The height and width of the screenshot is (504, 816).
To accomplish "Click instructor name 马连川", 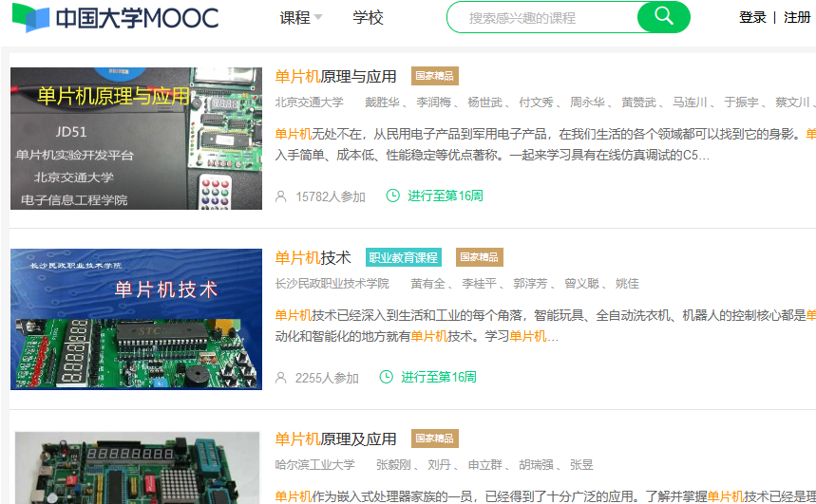I will tap(690, 103).
